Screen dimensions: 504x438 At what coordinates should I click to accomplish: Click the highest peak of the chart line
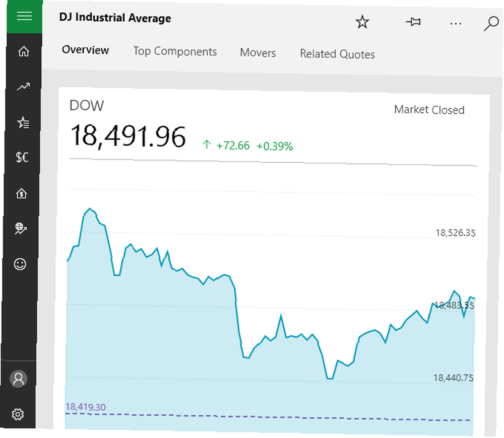[x=90, y=209]
